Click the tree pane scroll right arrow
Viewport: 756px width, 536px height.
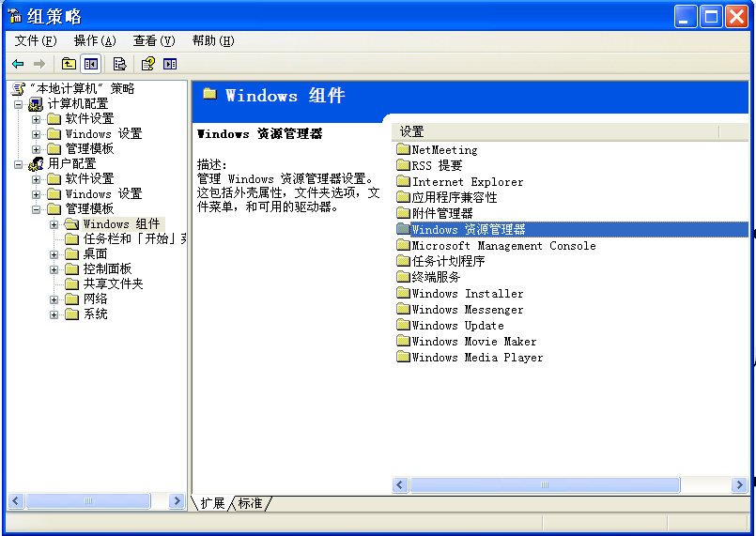(x=177, y=501)
